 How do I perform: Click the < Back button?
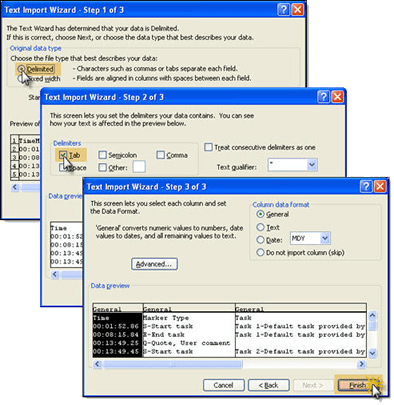point(268,385)
